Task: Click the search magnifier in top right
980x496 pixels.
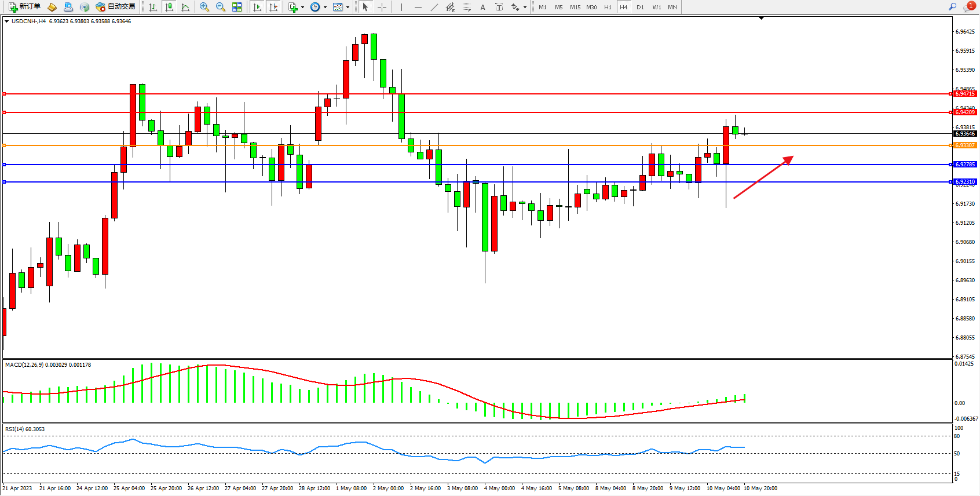Action: pos(952,7)
